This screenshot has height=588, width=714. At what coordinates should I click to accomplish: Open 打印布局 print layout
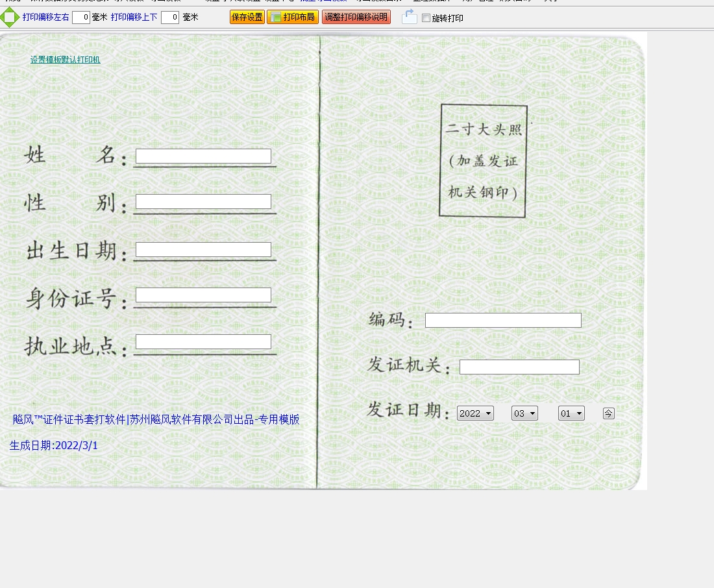coord(293,18)
